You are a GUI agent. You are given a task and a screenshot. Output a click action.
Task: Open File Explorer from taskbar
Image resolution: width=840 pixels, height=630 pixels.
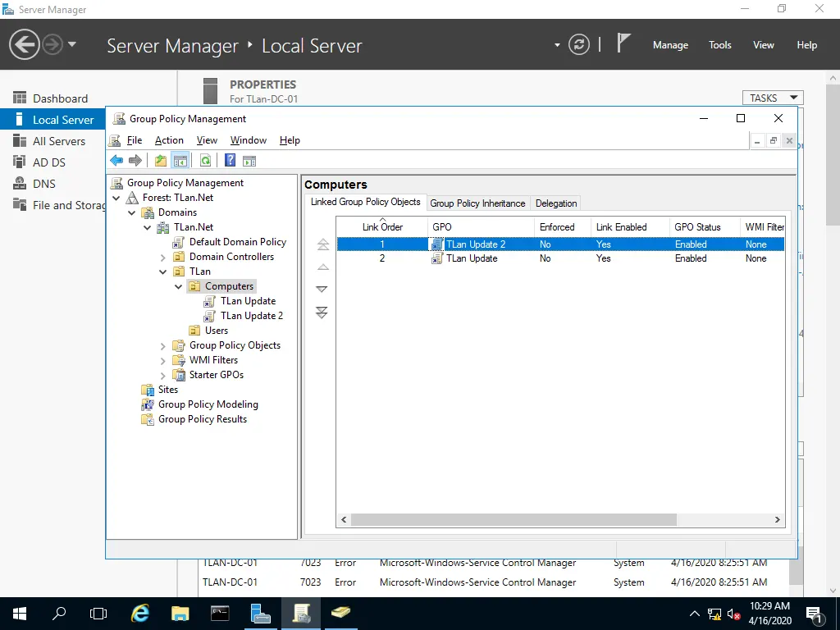click(x=180, y=614)
